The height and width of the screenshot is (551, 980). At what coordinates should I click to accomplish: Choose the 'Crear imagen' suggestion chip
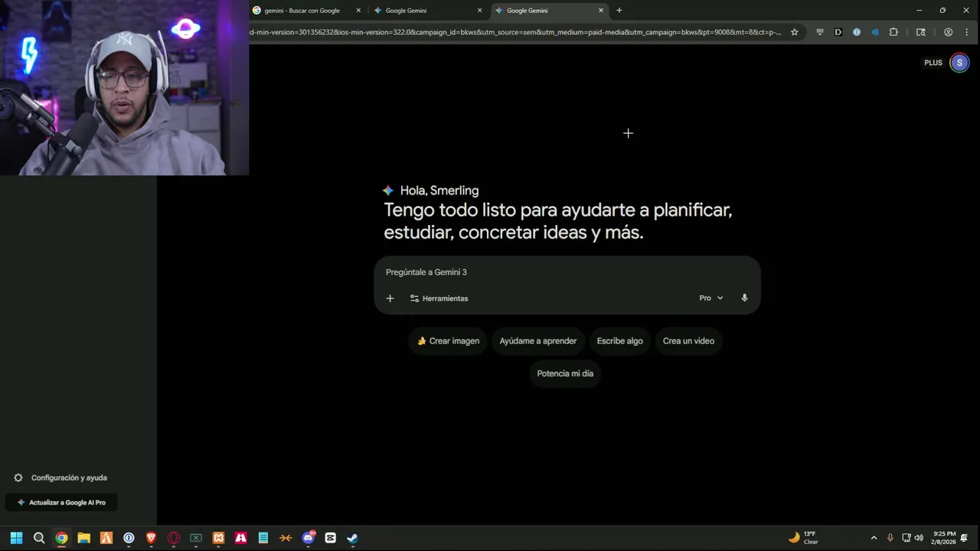pyautogui.click(x=448, y=341)
